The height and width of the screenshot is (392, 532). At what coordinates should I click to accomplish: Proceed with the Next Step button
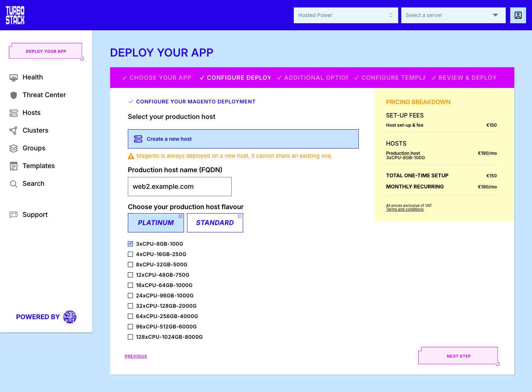point(459,356)
